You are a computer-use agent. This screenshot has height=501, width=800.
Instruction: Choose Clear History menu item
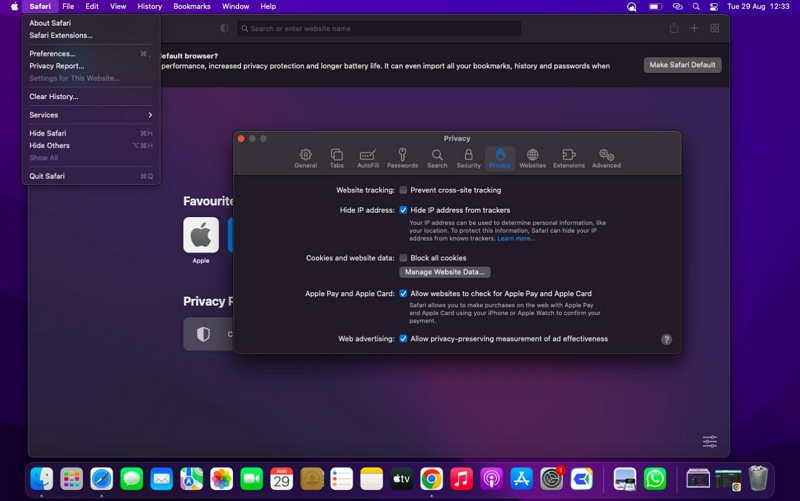coord(91,96)
